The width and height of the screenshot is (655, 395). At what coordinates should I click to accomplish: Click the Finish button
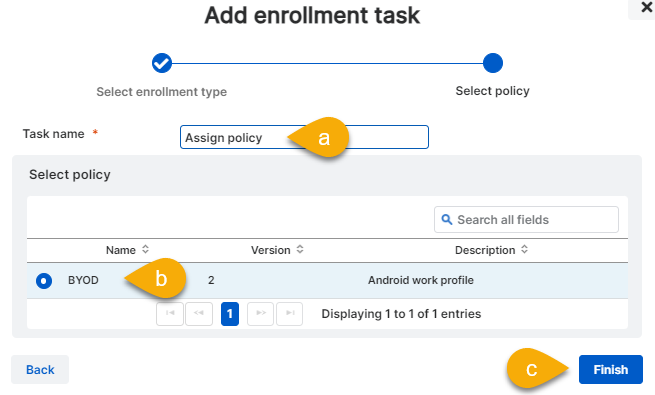pos(611,370)
